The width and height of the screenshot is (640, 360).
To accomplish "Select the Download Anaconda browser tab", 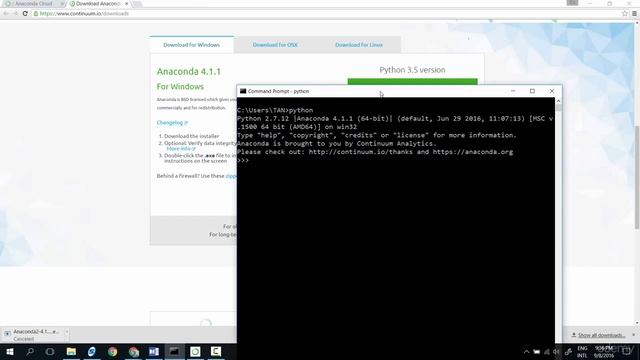I will (x=98, y=4).
